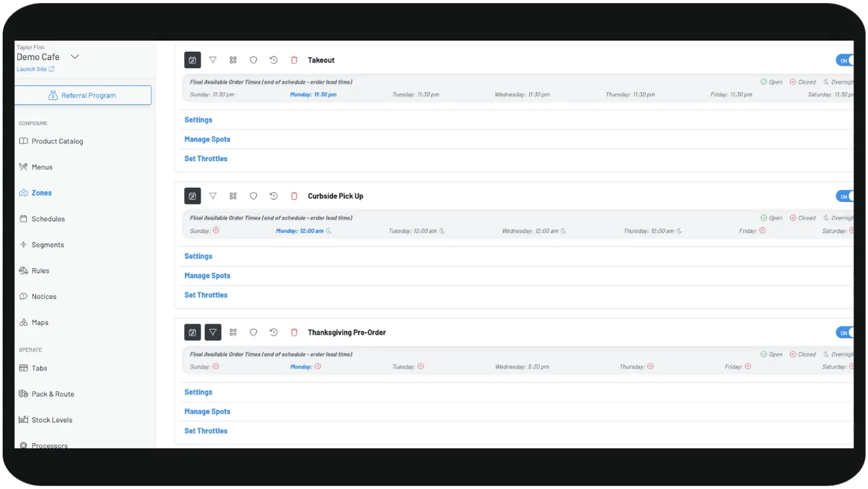Open Set Throttles under Thanksgiving Pre-Order

tap(206, 431)
